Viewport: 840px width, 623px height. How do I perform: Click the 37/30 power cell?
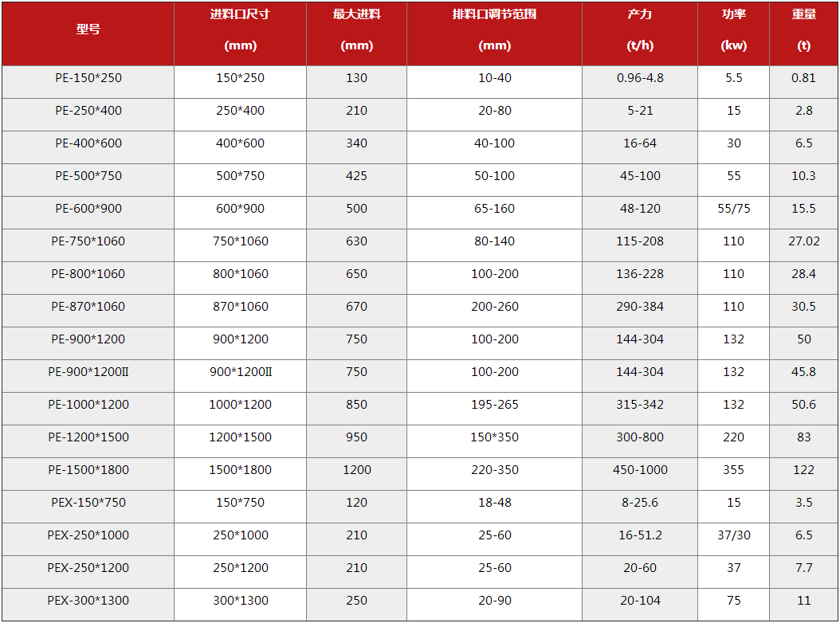click(733, 535)
